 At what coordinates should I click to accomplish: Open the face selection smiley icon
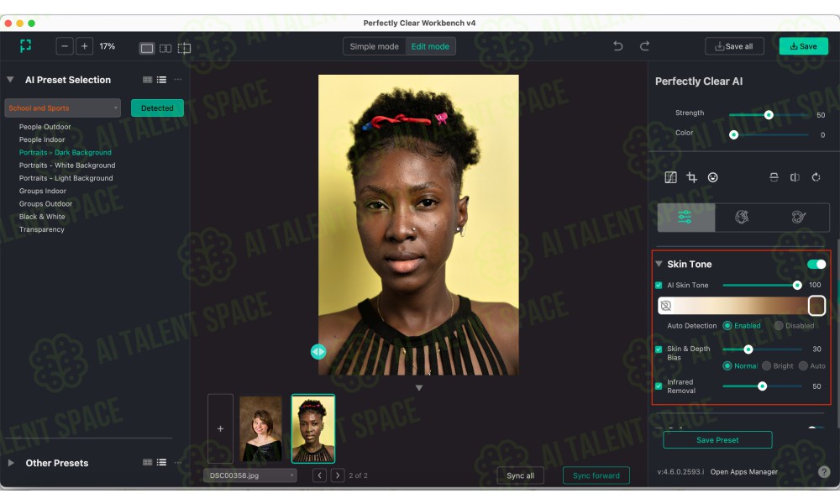712,177
